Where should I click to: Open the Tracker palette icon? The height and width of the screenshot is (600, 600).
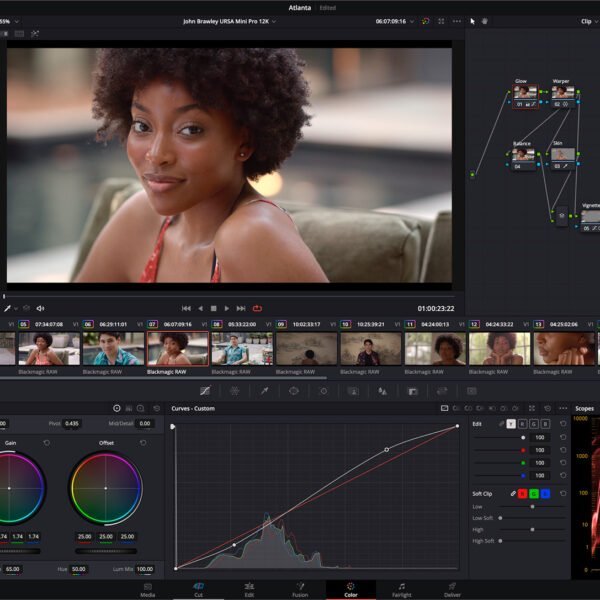pos(323,391)
